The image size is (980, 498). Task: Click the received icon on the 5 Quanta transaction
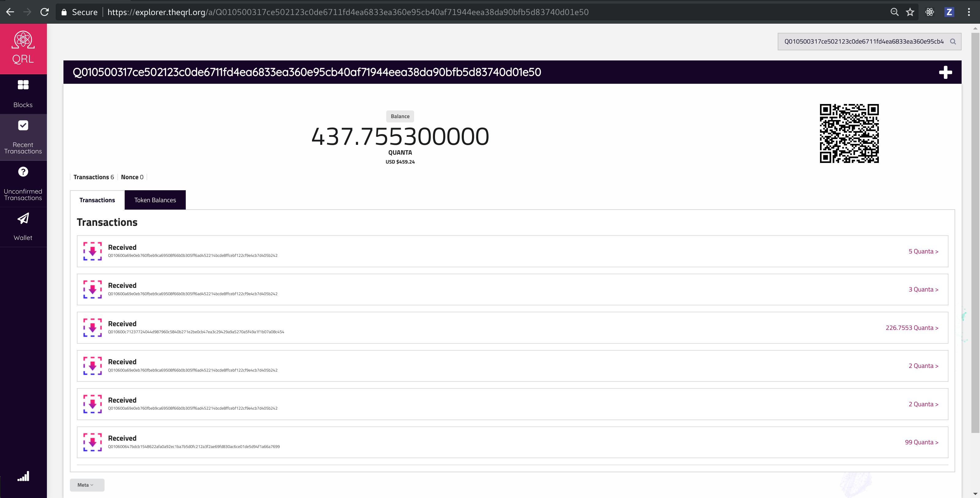93,251
